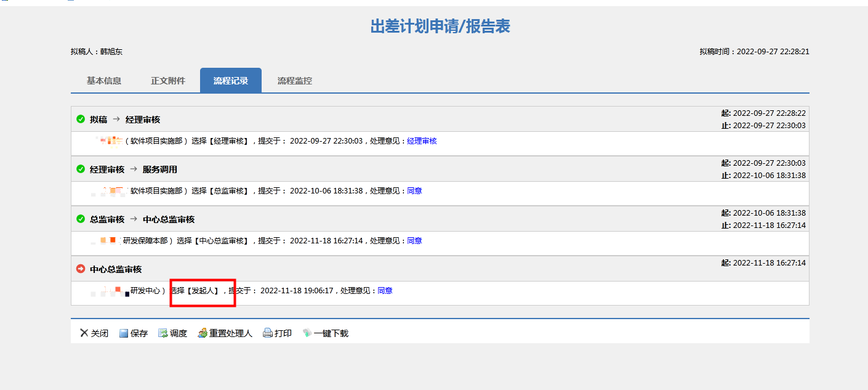Open the 同意 link in 总监审核 row
This screenshot has width=868, height=390.
[414, 191]
